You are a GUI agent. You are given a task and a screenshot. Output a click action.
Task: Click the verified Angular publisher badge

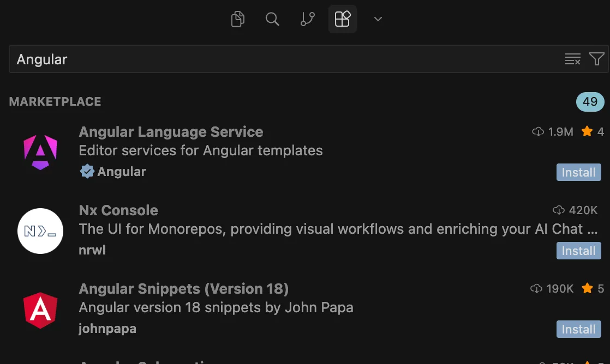(87, 172)
